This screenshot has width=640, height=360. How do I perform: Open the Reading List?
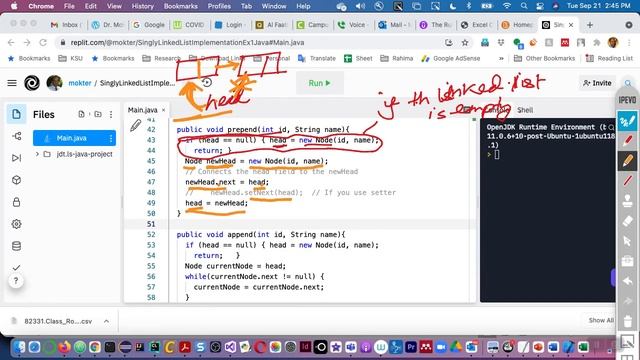coord(609,58)
